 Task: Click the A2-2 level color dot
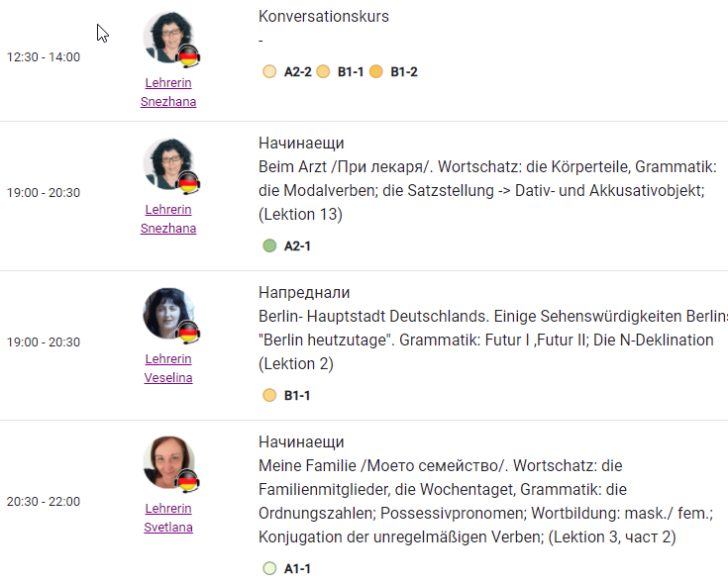pos(269,72)
